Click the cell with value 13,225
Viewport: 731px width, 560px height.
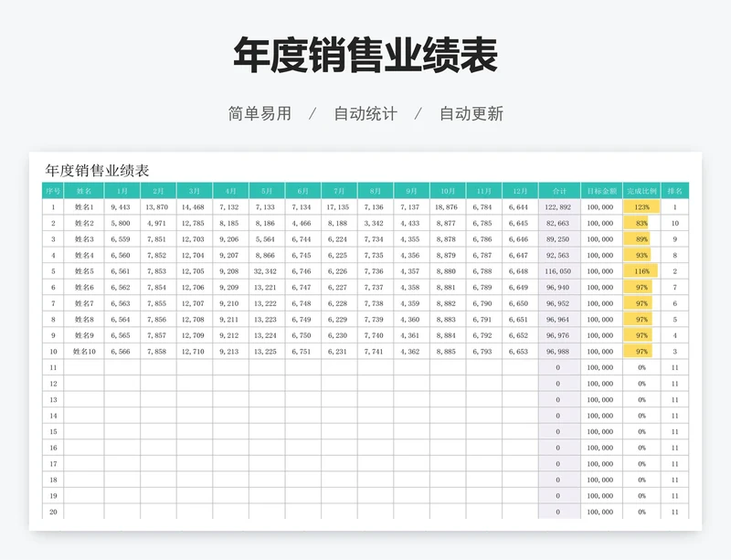point(265,351)
